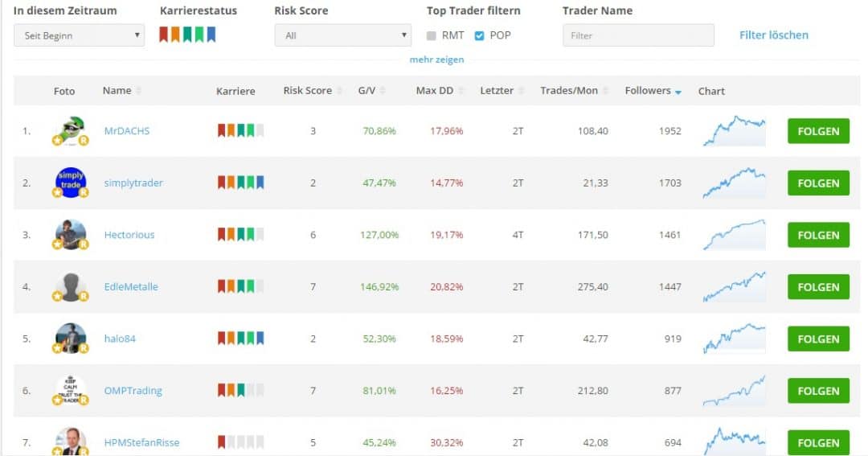Image resolution: width=868 pixels, height=456 pixels.
Task: Expand filters with mehr zeigen
Action: pos(436,60)
